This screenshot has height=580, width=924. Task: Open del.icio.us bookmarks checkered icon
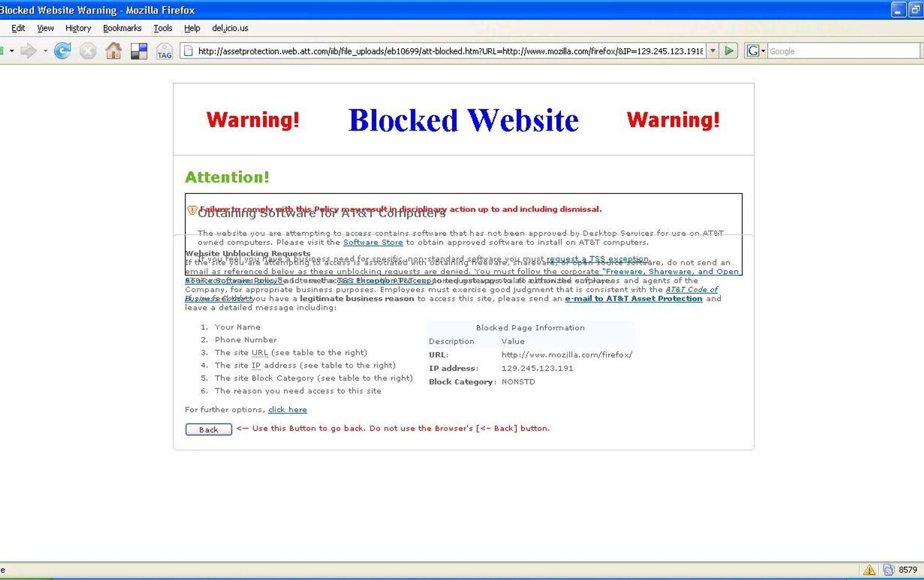pyautogui.click(x=139, y=51)
